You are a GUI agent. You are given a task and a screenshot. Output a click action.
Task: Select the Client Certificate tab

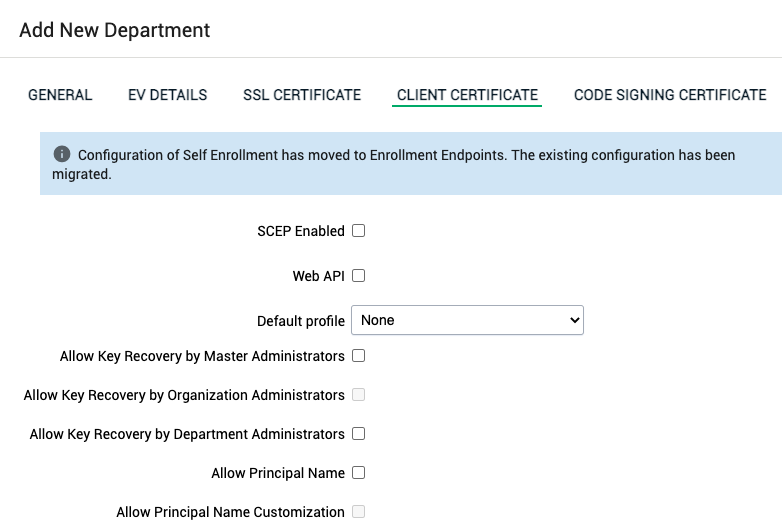[467, 95]
